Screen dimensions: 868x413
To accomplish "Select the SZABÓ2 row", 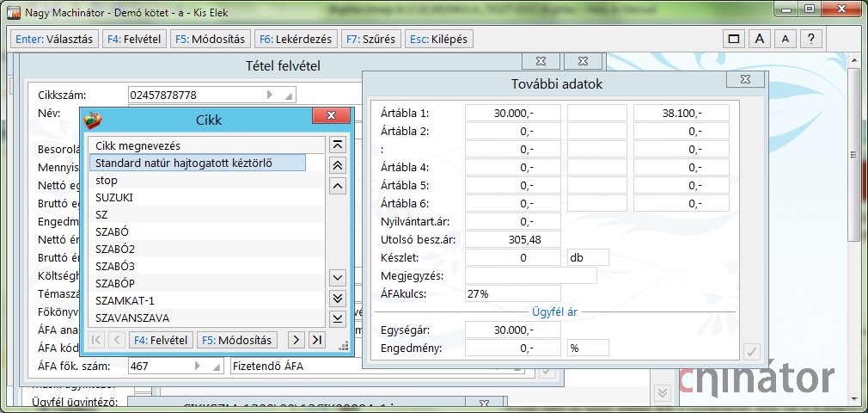I will click(206, 249).
